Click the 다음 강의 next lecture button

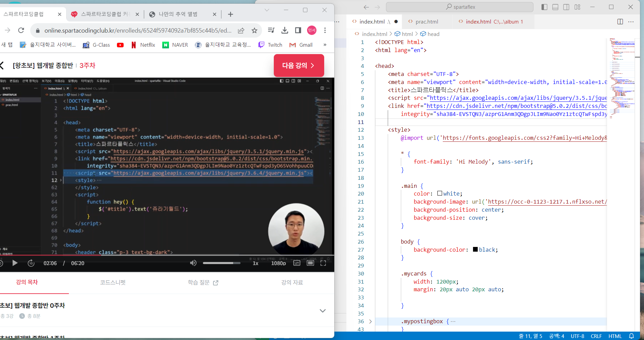(299, 66)
